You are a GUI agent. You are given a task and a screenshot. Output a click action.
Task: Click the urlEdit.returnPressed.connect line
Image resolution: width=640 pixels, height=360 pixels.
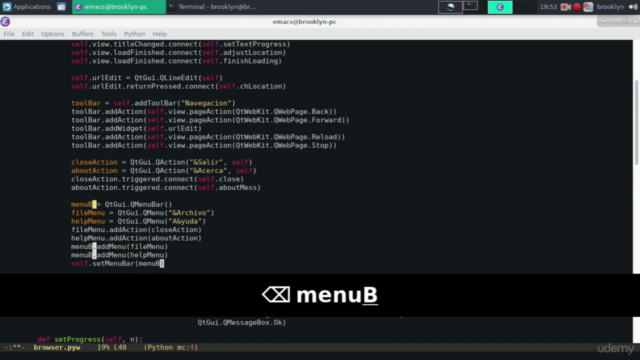point(178,87)
